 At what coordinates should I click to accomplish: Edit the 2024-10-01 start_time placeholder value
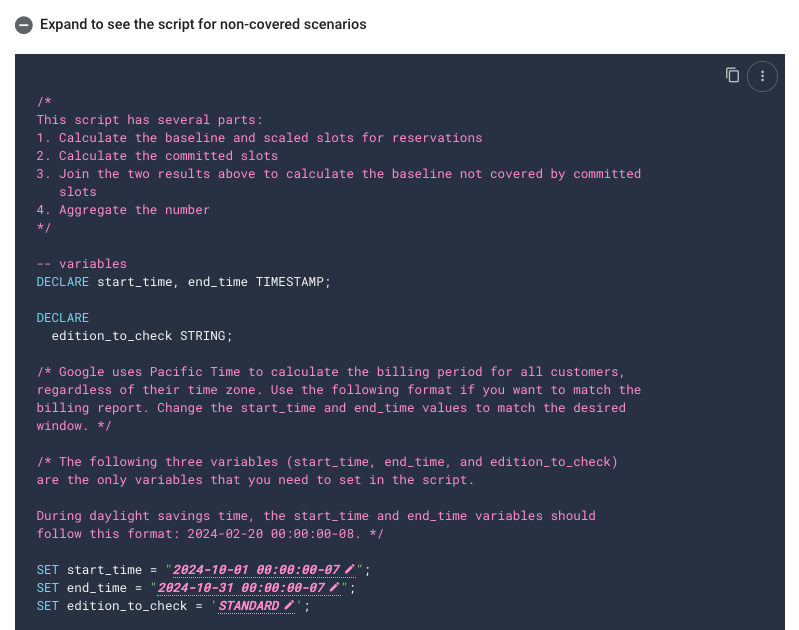click(x=256, y=570)
